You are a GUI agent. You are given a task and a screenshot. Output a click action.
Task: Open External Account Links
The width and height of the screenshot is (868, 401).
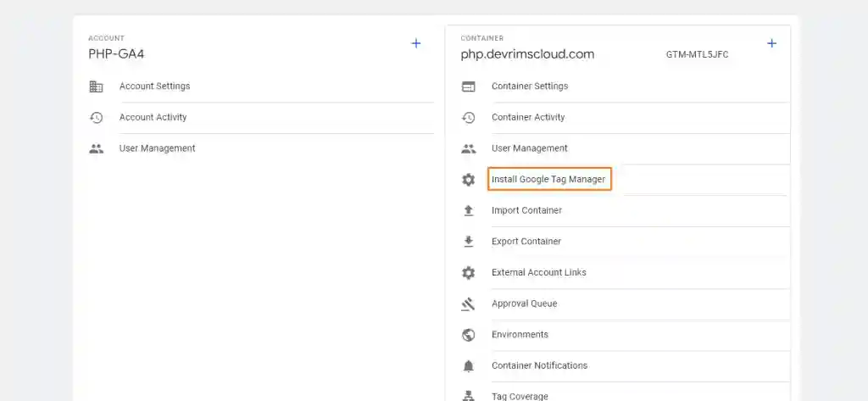click(538, 272)
